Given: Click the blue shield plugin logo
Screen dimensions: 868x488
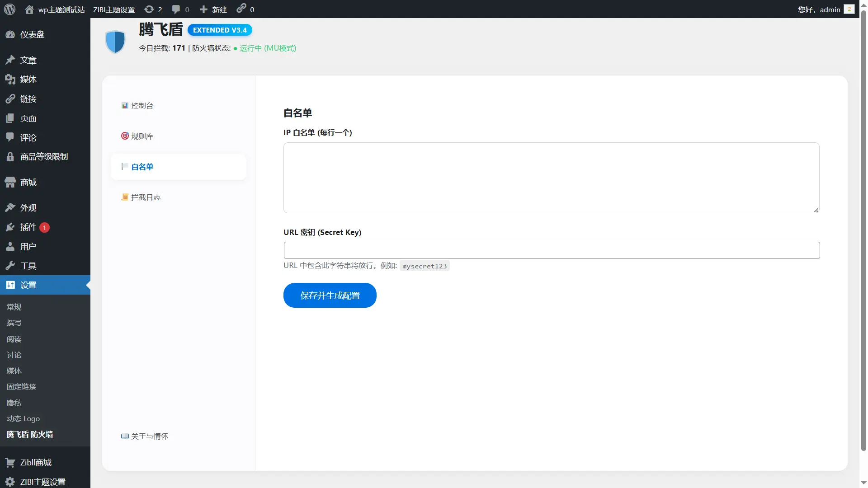Looking at the screenshot, I should coord(115,42).
